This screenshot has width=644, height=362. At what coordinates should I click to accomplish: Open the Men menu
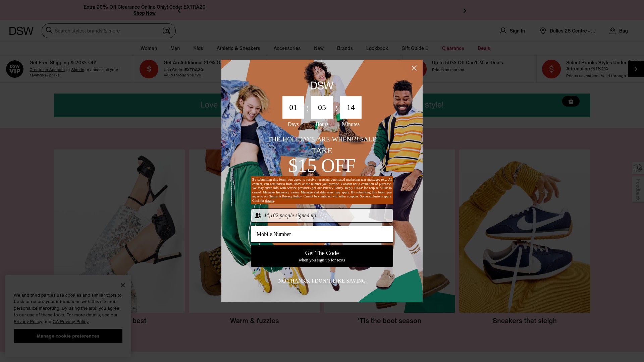click(175, 48)
